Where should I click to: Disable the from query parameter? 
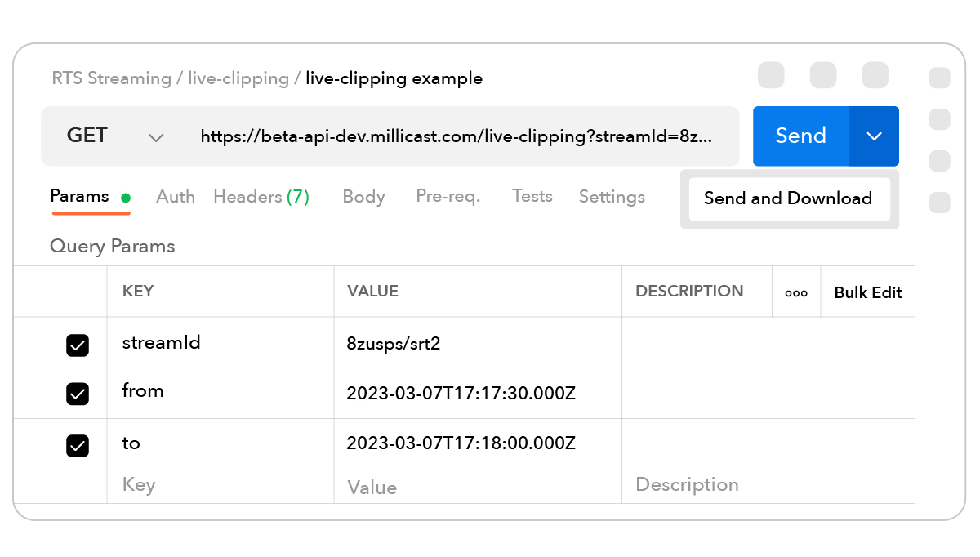point(78,394)
